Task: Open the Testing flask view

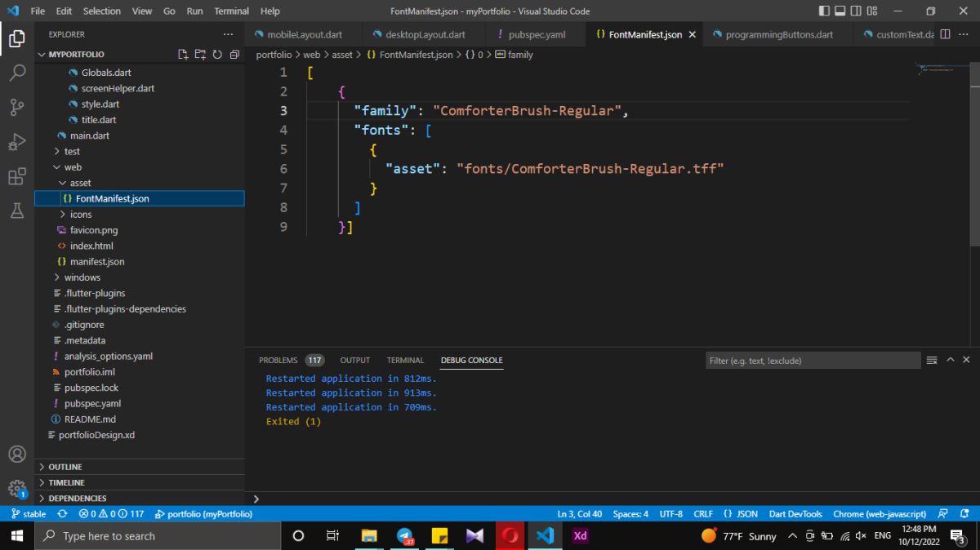Action: click(x=17, y=211)
